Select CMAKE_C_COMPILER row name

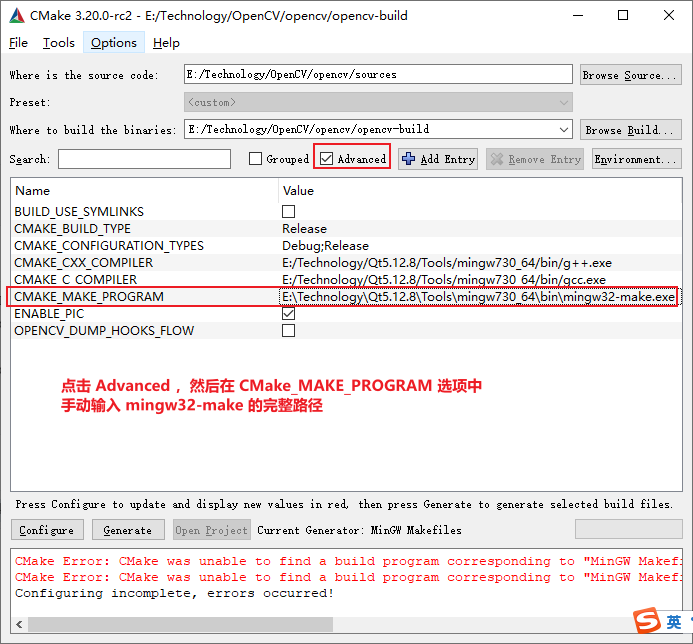76,280
